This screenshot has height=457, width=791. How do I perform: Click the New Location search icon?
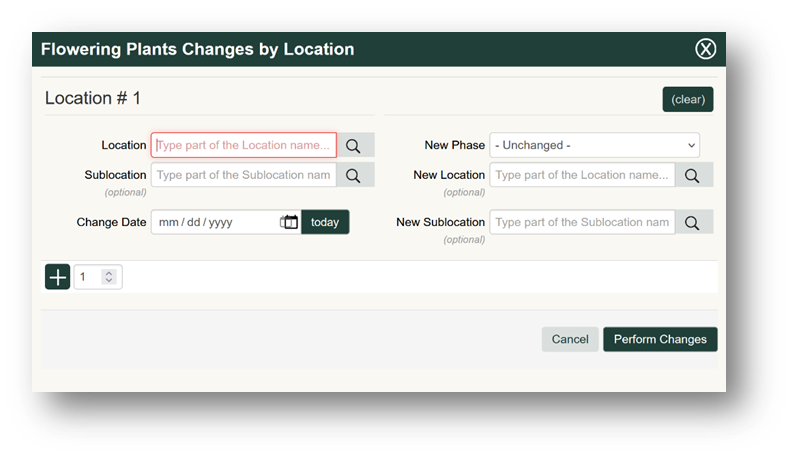pos(693,175)
